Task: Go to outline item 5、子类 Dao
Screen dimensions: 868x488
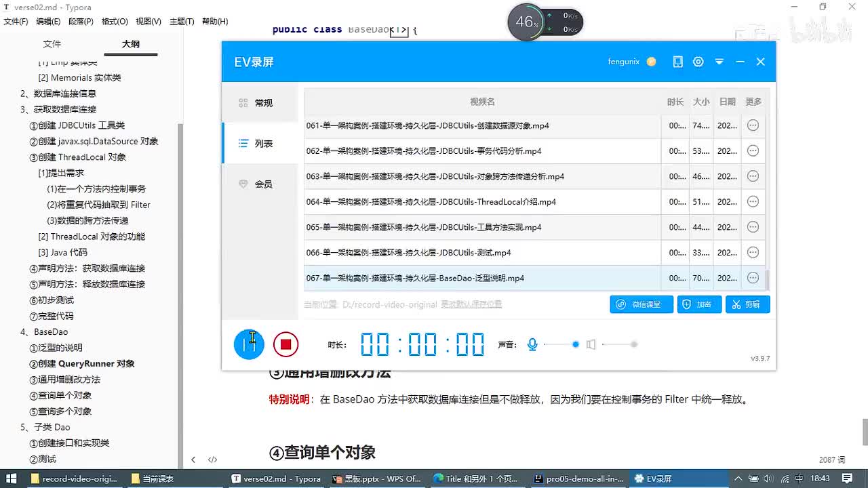Action: coord(45,427)
